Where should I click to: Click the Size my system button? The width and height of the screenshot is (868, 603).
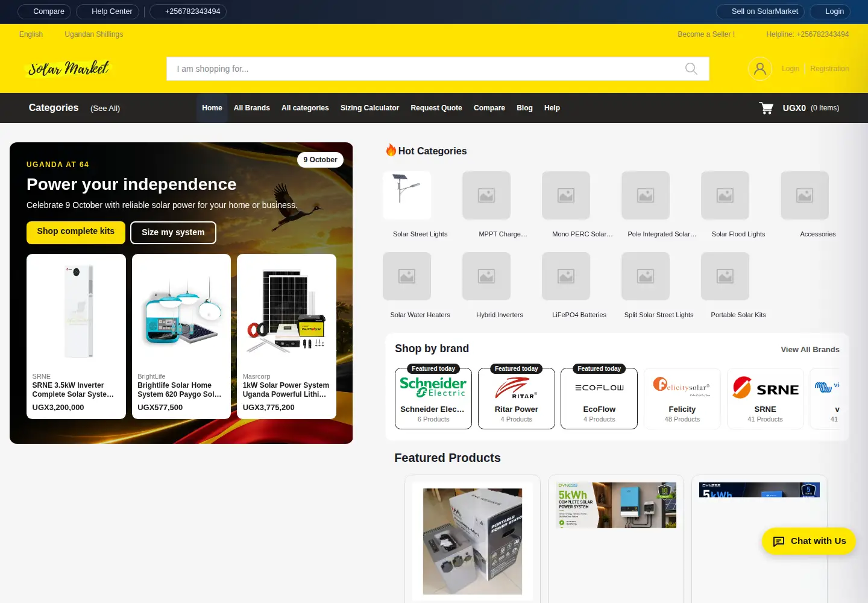[x=173, y=232]
